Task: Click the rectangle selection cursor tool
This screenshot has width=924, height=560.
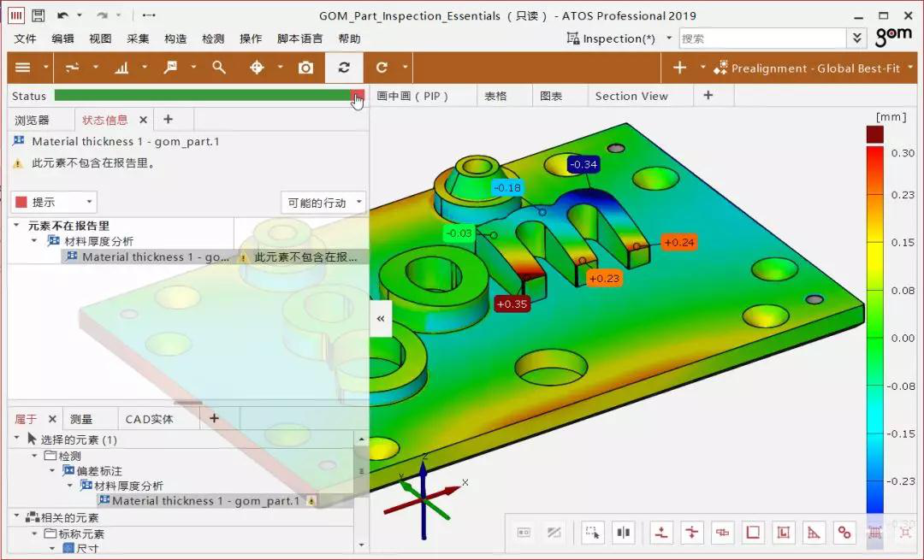Action: [592, 533]
